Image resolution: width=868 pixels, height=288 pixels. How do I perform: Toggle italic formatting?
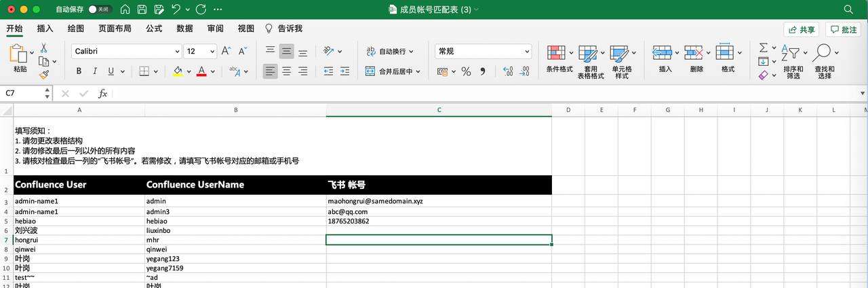point(95,71)
